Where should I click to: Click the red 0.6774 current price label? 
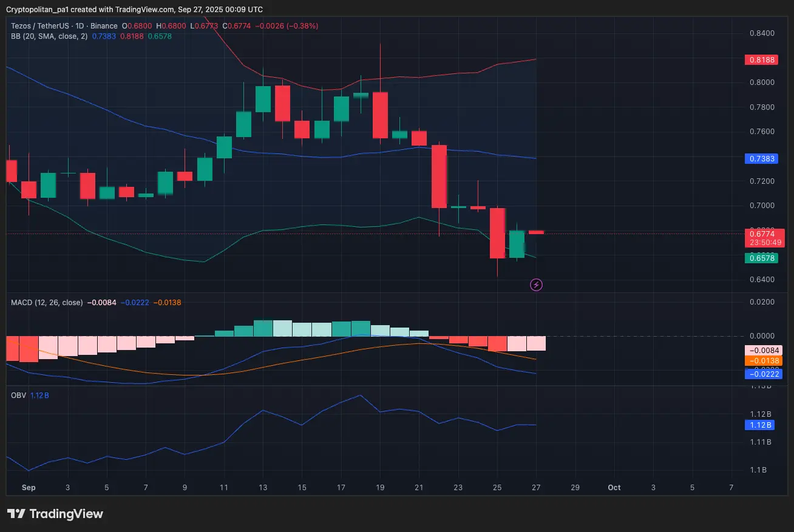point(763,234)
